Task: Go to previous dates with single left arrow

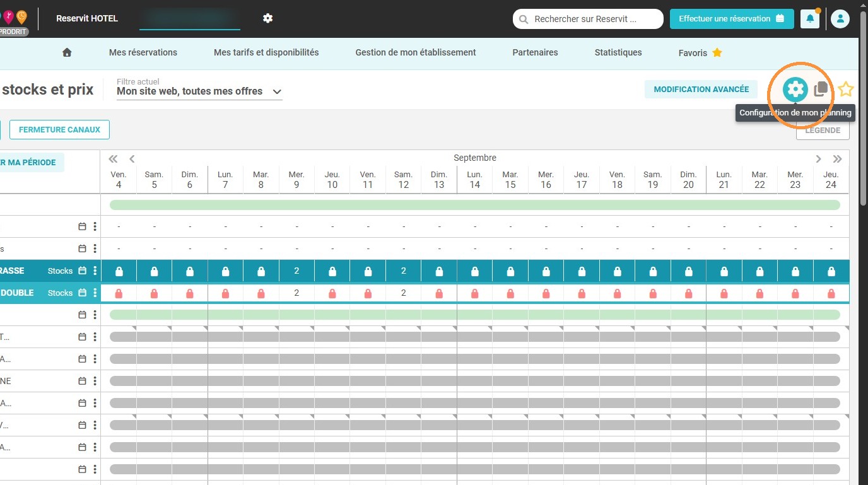Action: [x=132, y=159]
